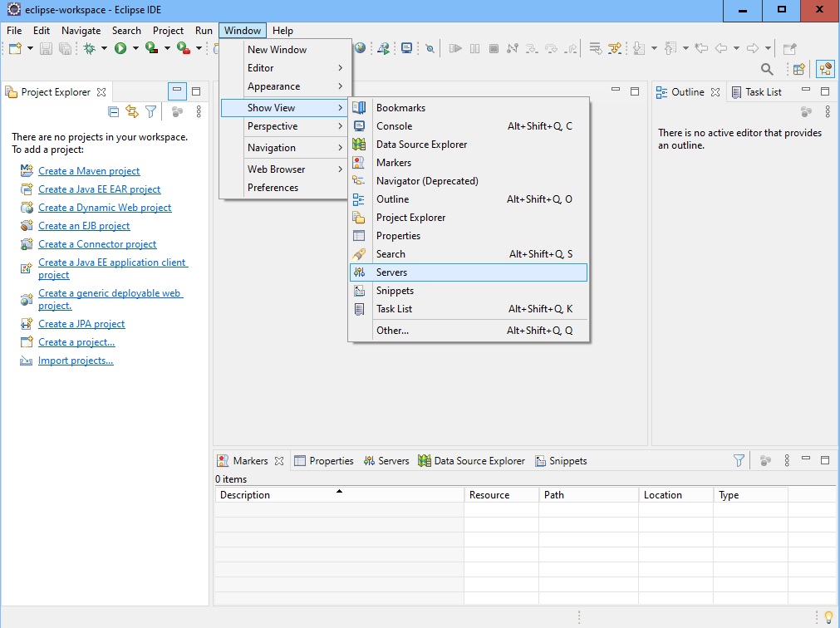
Task: Click the tip lightbulb in status bar
Action: click(828, 617)
